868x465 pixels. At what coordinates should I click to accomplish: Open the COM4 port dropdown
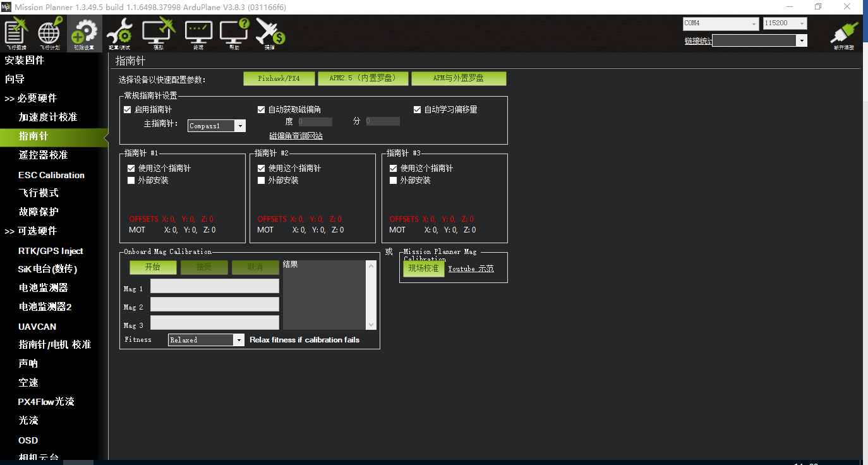coord(720,23)
